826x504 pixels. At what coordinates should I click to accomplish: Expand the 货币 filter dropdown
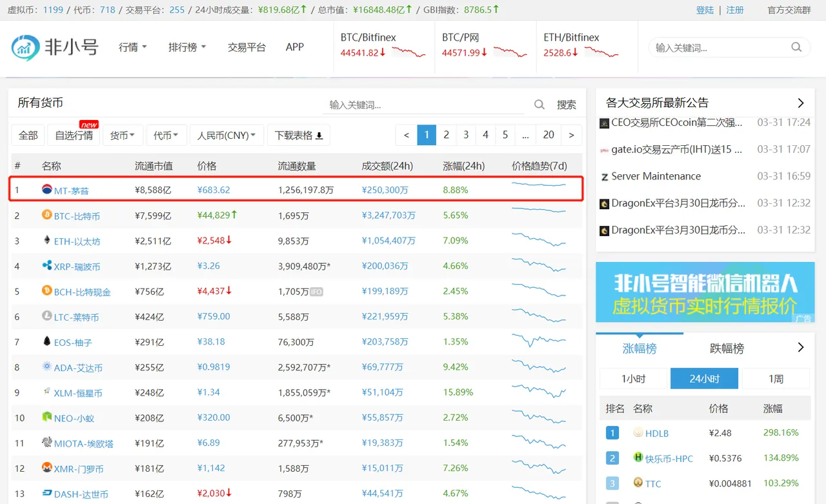[x=123, y=135]
